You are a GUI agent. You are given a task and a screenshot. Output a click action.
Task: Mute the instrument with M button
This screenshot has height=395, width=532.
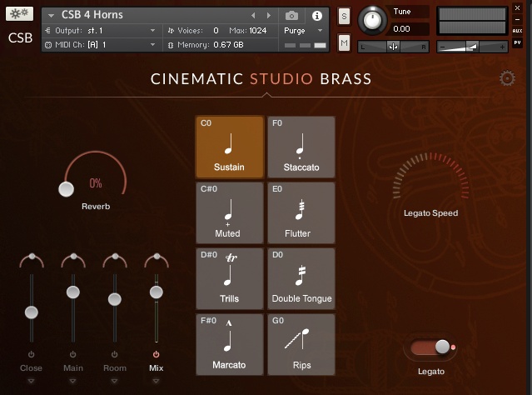(x=344, y=42)
